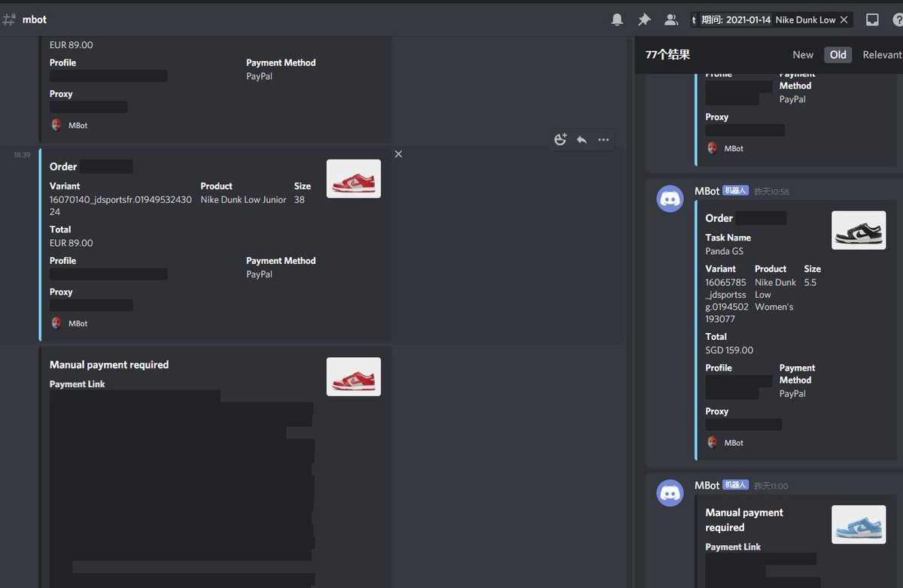903x588 pixels.
Task: Click EUR 89.00 total in 18:39 order embed
Action: (x=71, y=244)
